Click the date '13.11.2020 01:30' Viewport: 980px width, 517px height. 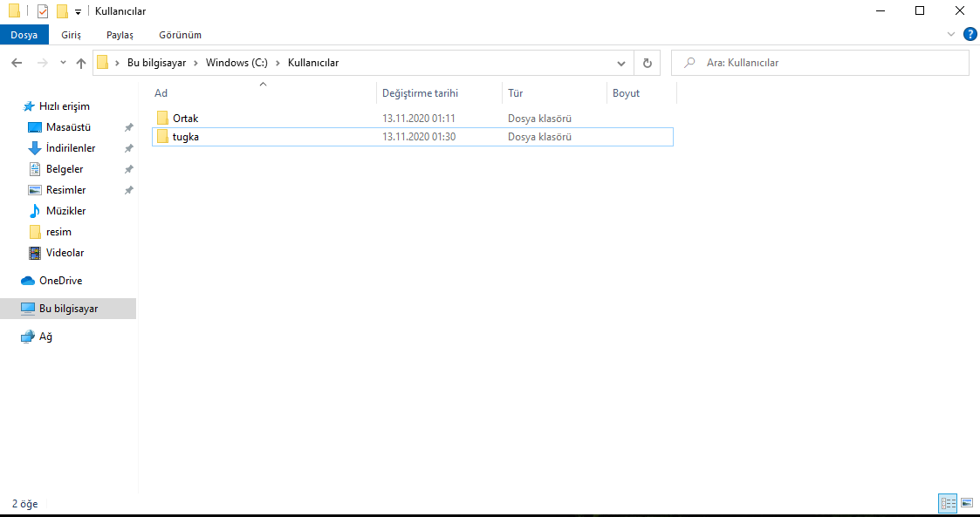tap(419, 137)
